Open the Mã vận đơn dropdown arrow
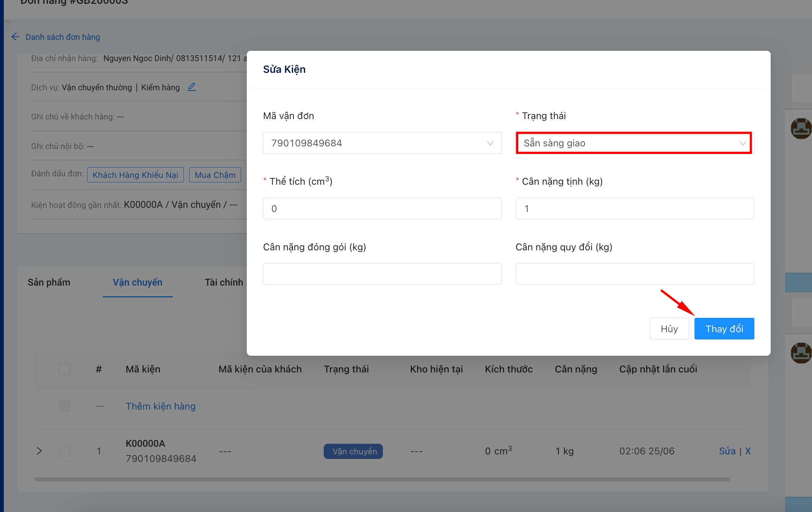The height and width of the screenshot is (512, 812). (x=490, y=143)
